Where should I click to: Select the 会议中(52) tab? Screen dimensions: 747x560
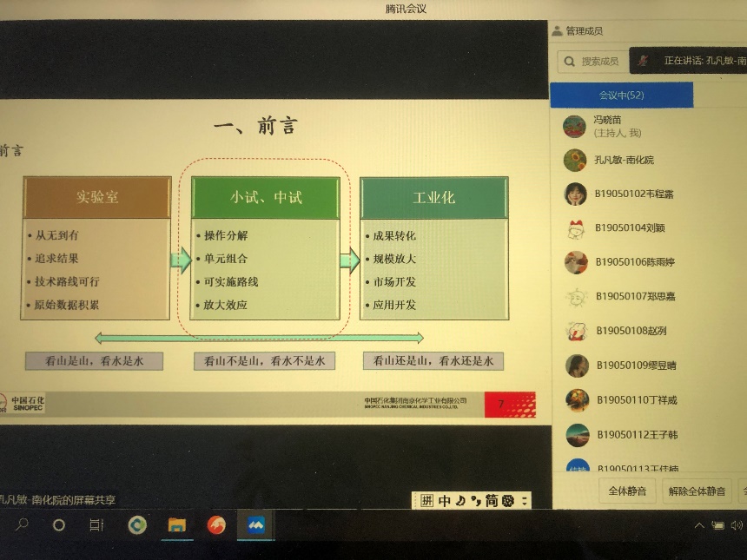point(622,95)
